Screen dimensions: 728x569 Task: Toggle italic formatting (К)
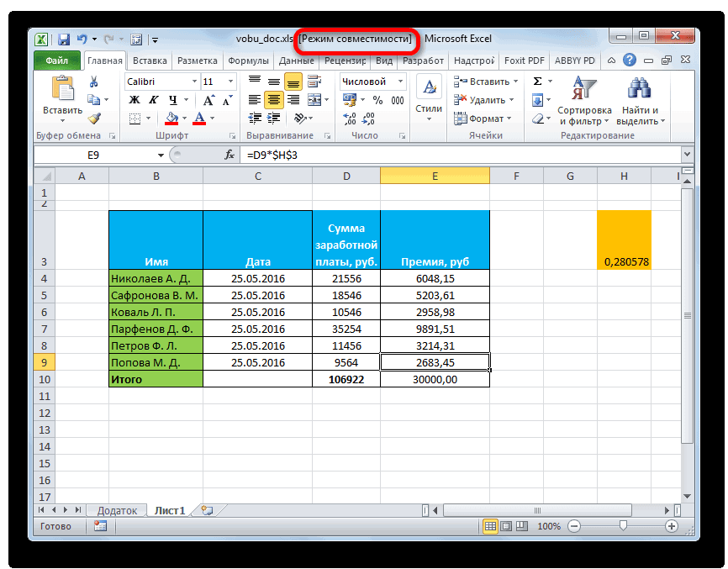[x=150, y=100]
